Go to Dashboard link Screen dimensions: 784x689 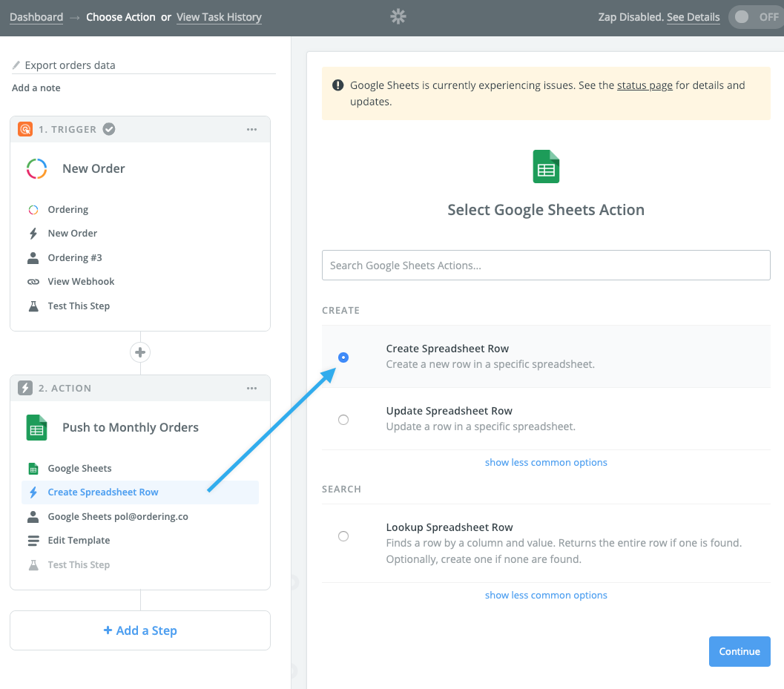coord(36,17)
